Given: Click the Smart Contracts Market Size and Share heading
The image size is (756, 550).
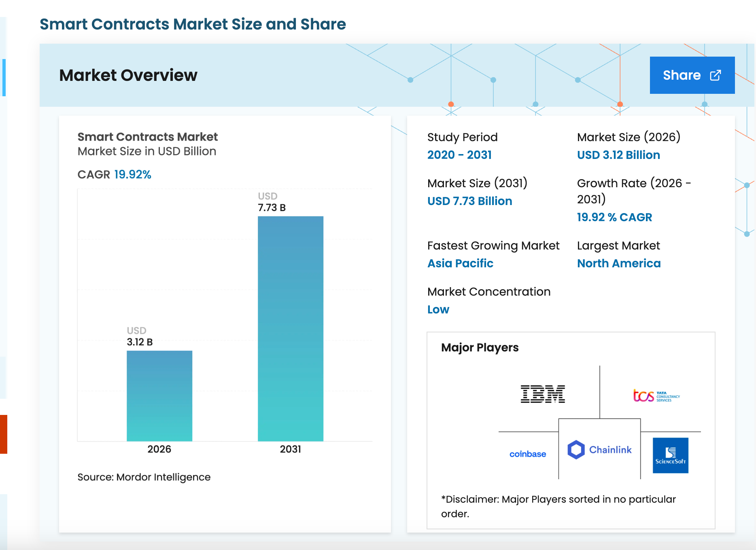Looking at the screenshot, I should pos(193,24).
